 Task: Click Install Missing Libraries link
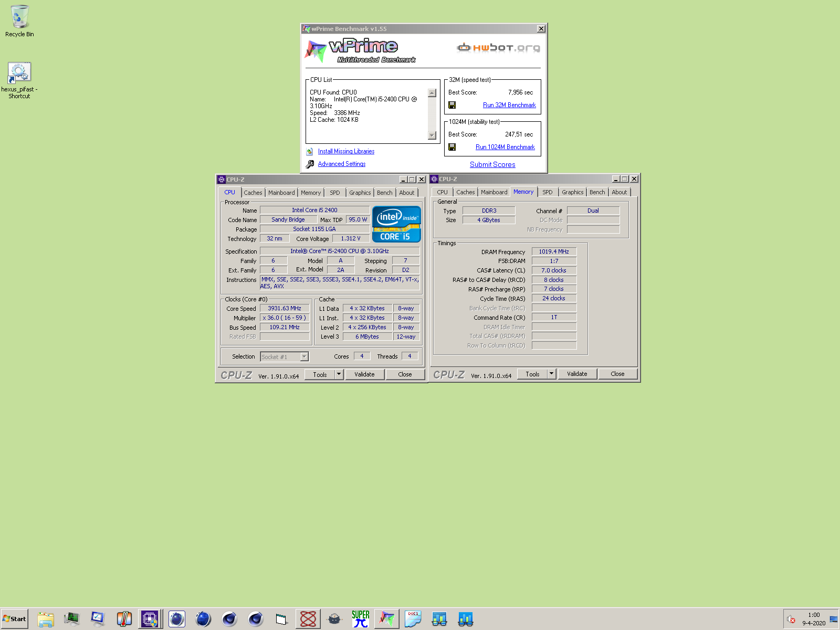click(x=346, y=151)
